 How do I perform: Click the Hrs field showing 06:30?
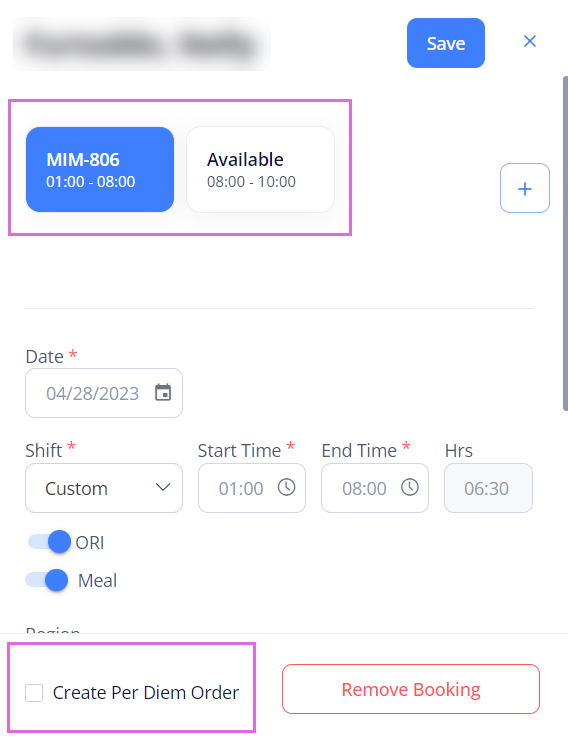[x=488, y=488]
